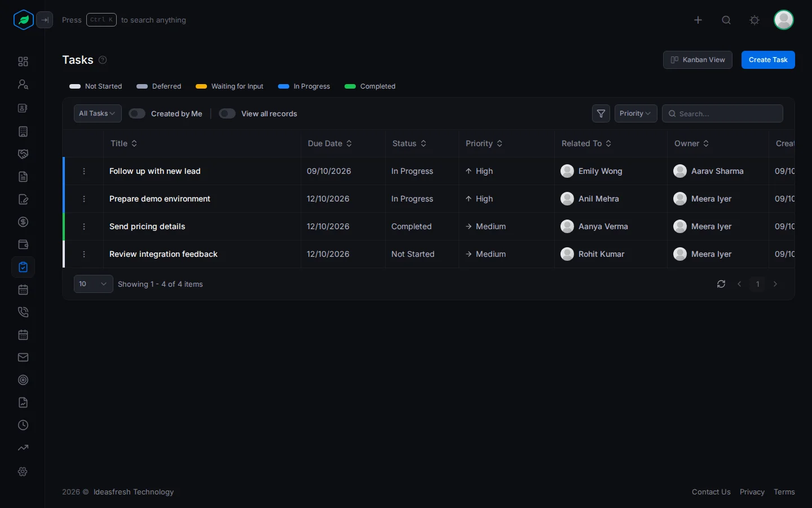The image size is (812, 508).
Task: Click owner Aarav Sharma
Action: (x=708, y=171)
